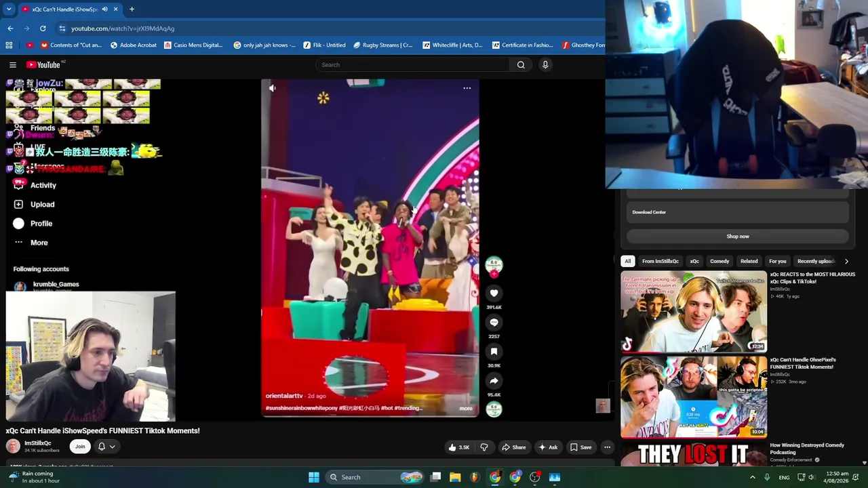Focus the YouTube search field
The height and width of the screenshot is (488, 868).
(x=412, y=64)
